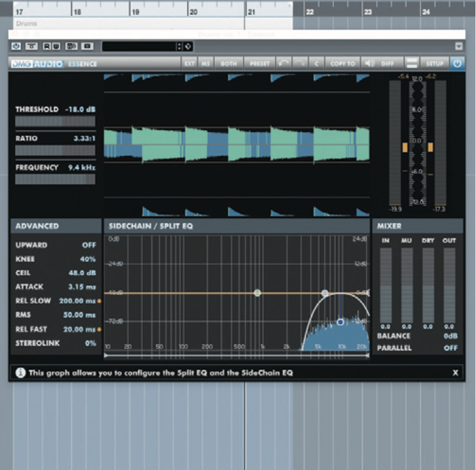
Task: Select the BOTH channel mode
Action: (228, 64)
